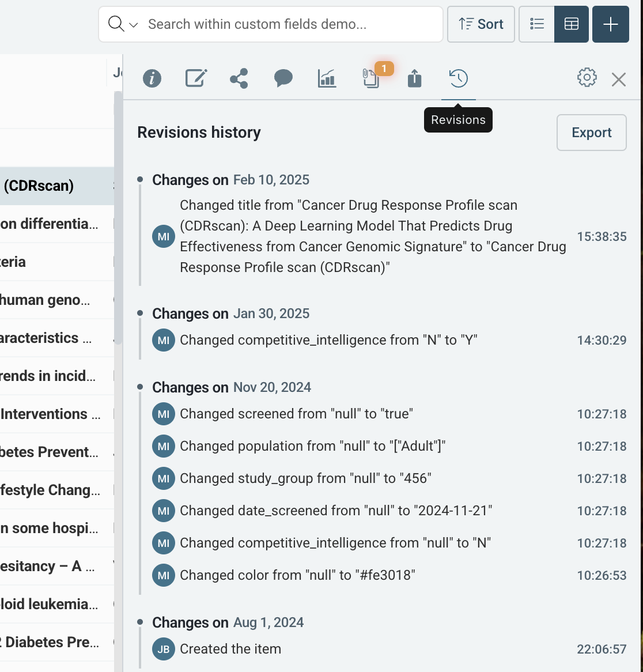
Task: Click the 'Changes on Nov 20, 2024' heading
Action: pos(231,387)
